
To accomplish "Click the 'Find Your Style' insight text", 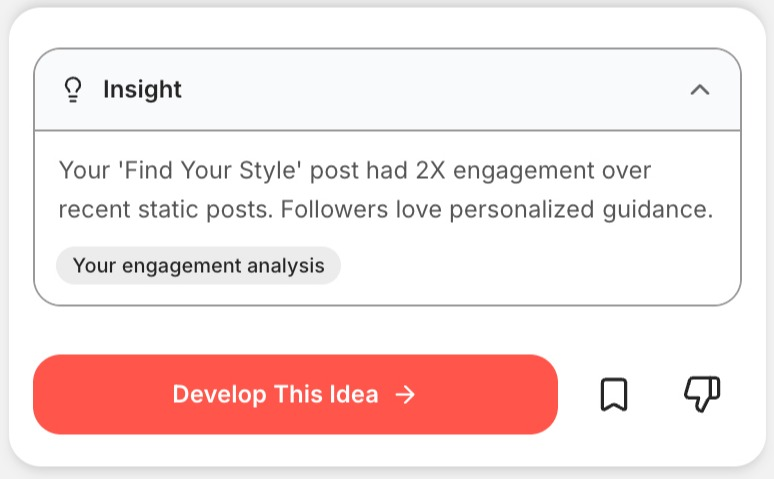I will click(355, 170).
